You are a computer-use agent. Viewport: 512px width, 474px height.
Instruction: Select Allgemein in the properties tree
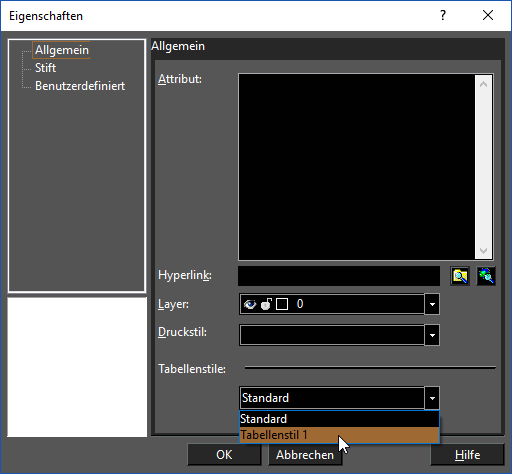point(62,50)
